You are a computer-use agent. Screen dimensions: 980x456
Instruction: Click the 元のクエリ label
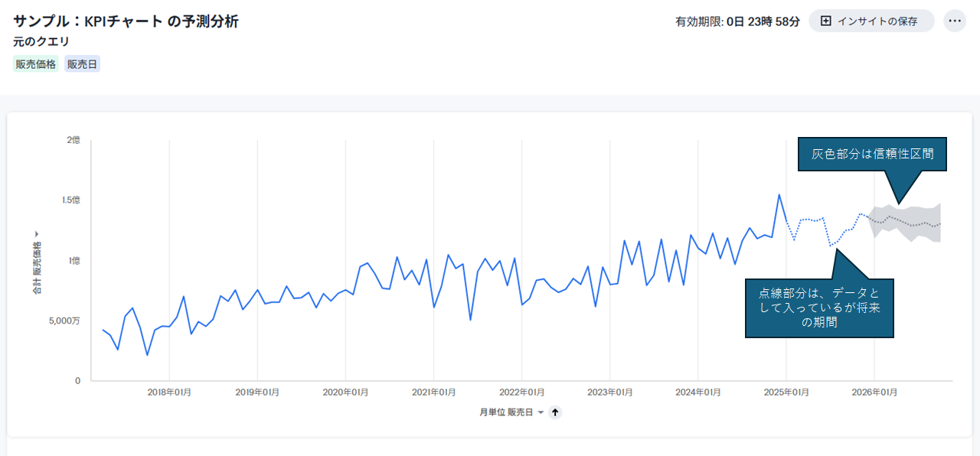click(x=41, y=41)
